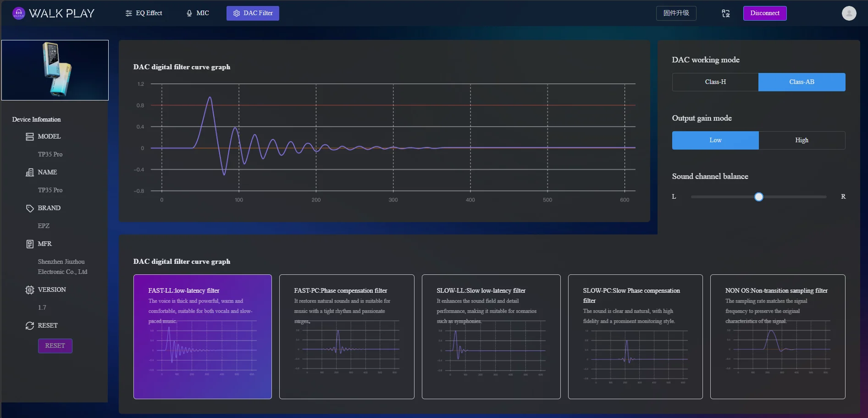Switch DAC working mode to Class-H
868x418 pixels.
[x=715, y=82]
